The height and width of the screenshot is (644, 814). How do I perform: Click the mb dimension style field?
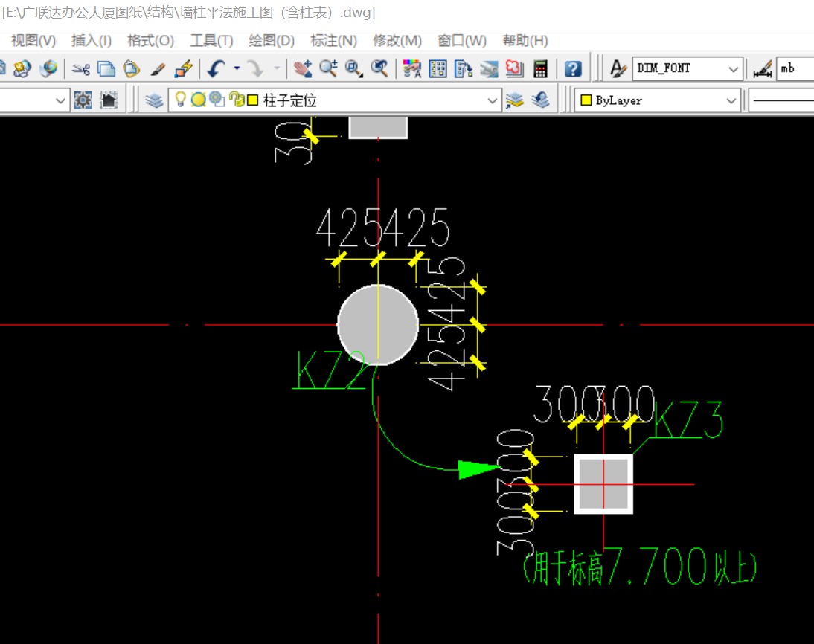tap(795, 68)
